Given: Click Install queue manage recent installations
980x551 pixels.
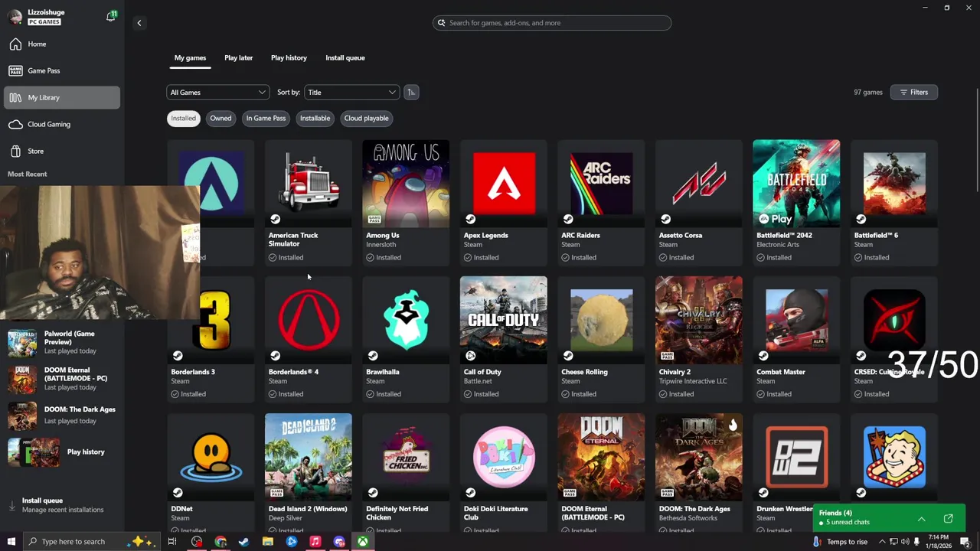Looking at the screenshot, I should [61, 505].
